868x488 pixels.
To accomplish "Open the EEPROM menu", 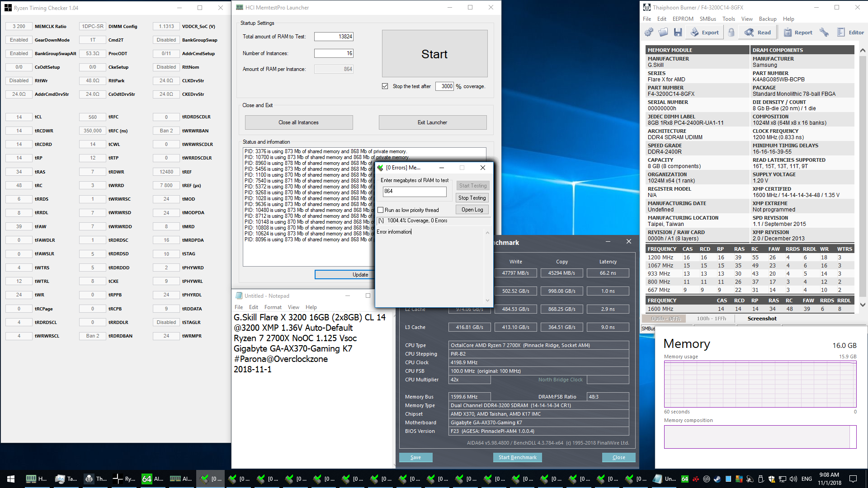I will (683, 19).
